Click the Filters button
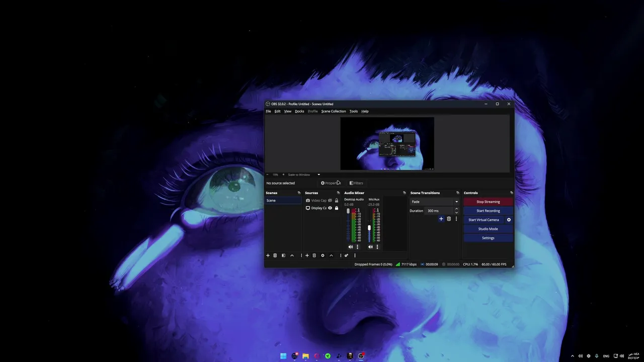The height and width of the screenshot is (362, 644). pos(356,183)
